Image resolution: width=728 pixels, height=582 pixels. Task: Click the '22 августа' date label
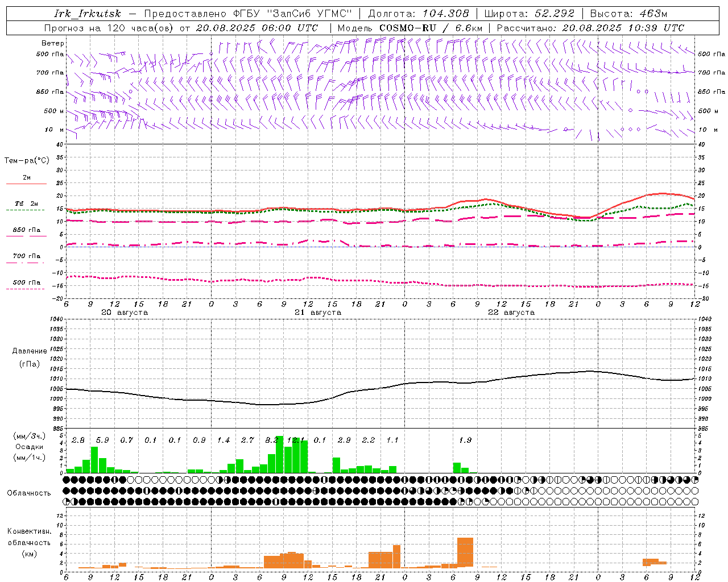511,313
